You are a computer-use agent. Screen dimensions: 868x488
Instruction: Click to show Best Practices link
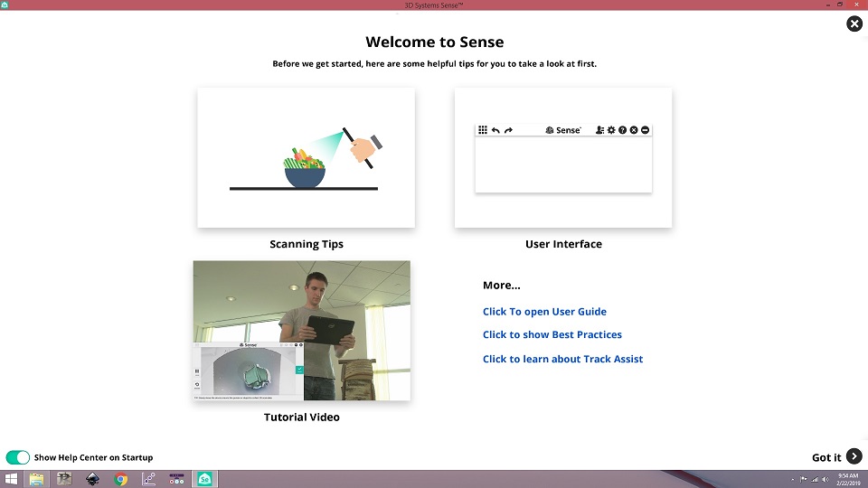(552, 334)
